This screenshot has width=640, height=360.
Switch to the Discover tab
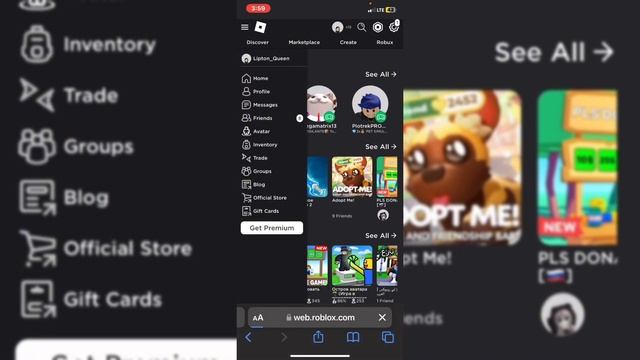click(x=258, y=42)
